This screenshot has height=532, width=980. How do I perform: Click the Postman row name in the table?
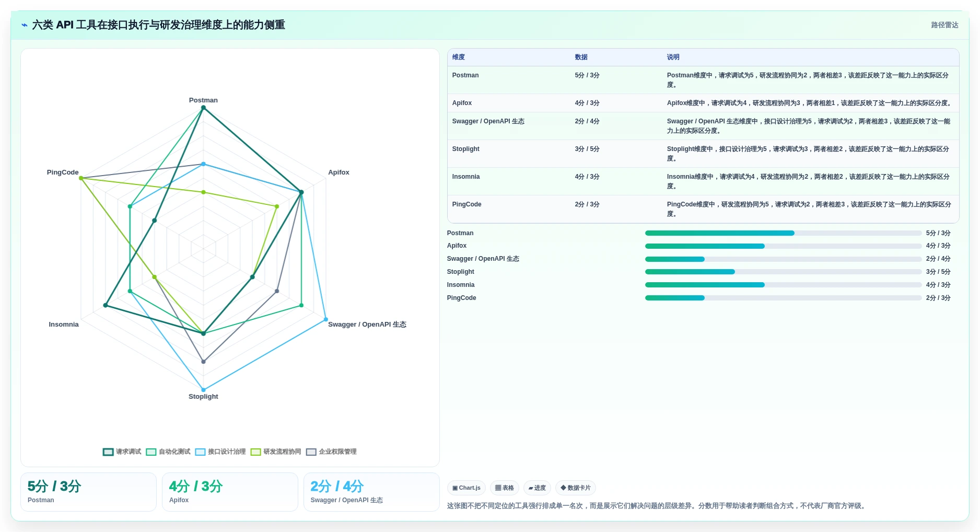tap(465, 75)
